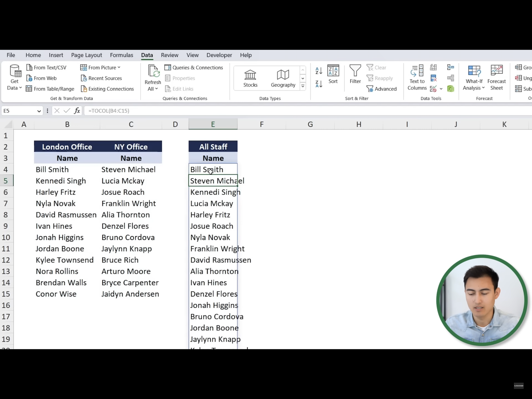Click the Sort A to Z icon
This screenshot has height=399, width=532.
[319, 71]
